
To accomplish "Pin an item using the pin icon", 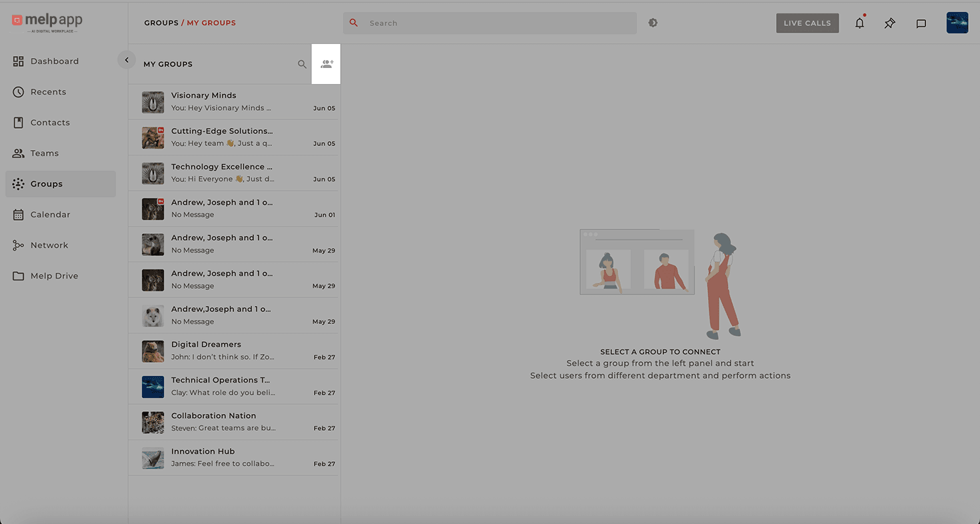I will coord(890,23).
